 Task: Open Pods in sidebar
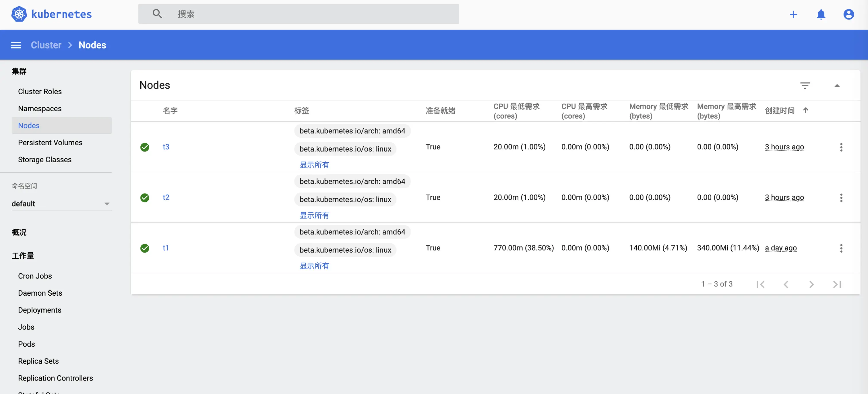[26, 344]
